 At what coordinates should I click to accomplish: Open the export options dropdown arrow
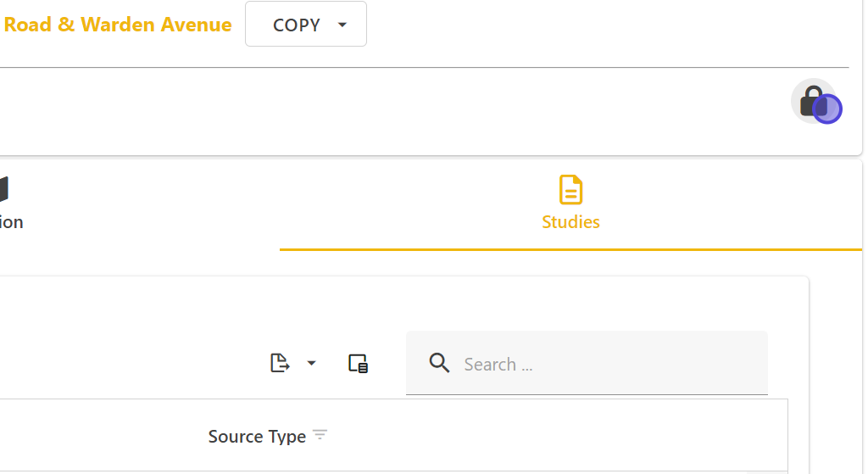pos(311,364)
